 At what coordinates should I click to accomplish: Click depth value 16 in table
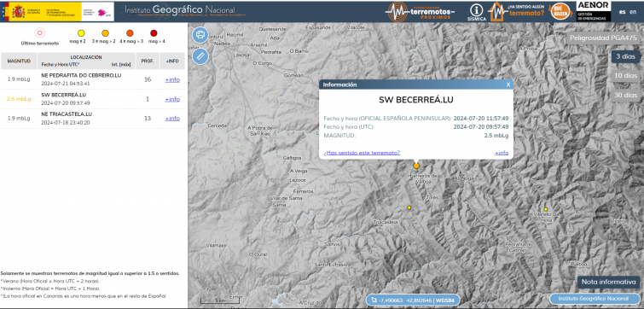pos(148,79)
